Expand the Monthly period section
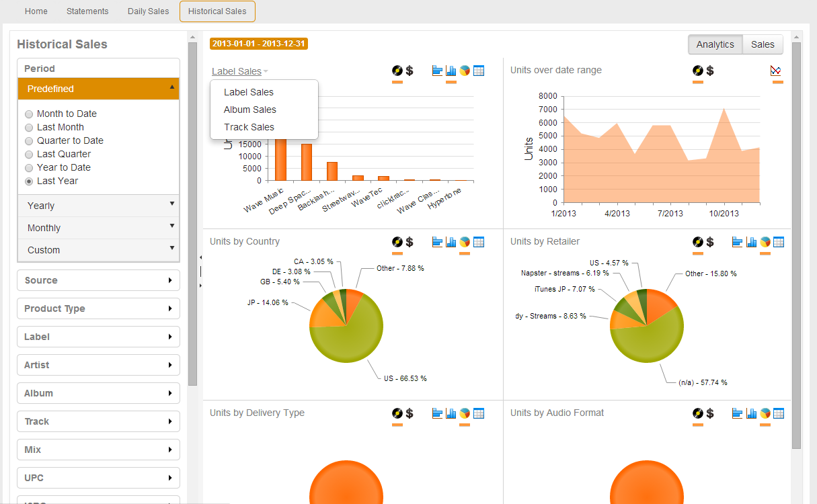 point(98,228)
